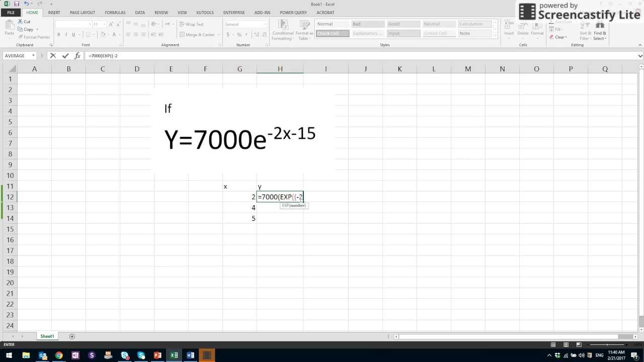Image resolution: width=644 pixels, height=362 pixels.
Task: Select row 12 header
Action: click(x=10, y=197)
